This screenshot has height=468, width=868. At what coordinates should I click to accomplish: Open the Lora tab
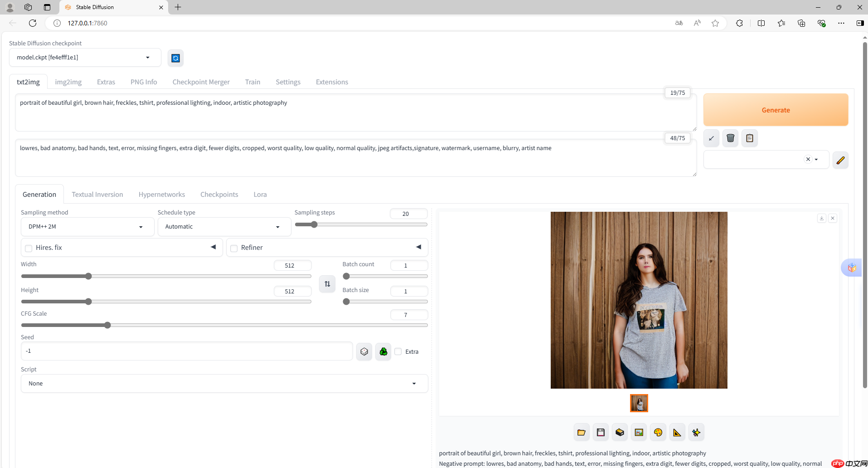click(260, 195)
